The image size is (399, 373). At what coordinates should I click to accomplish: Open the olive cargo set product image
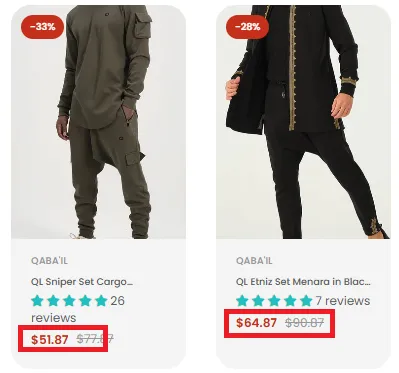click(98, 122)
